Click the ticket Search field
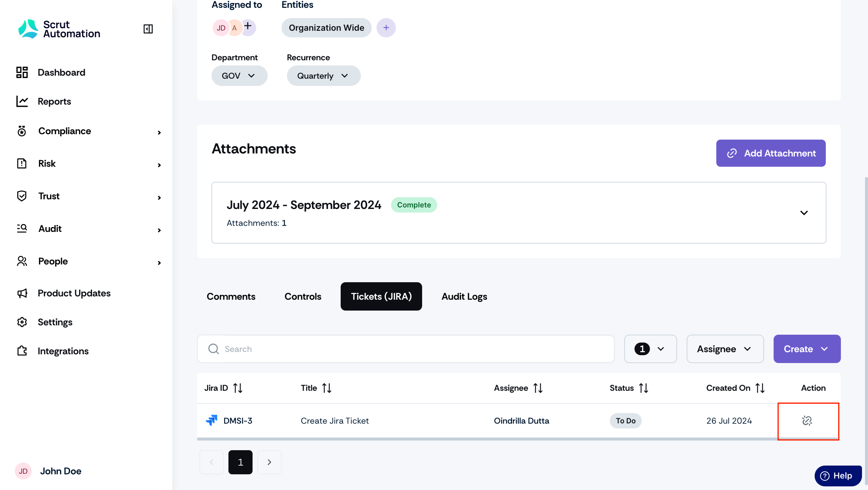868x490 pixels. pos(405,349)
